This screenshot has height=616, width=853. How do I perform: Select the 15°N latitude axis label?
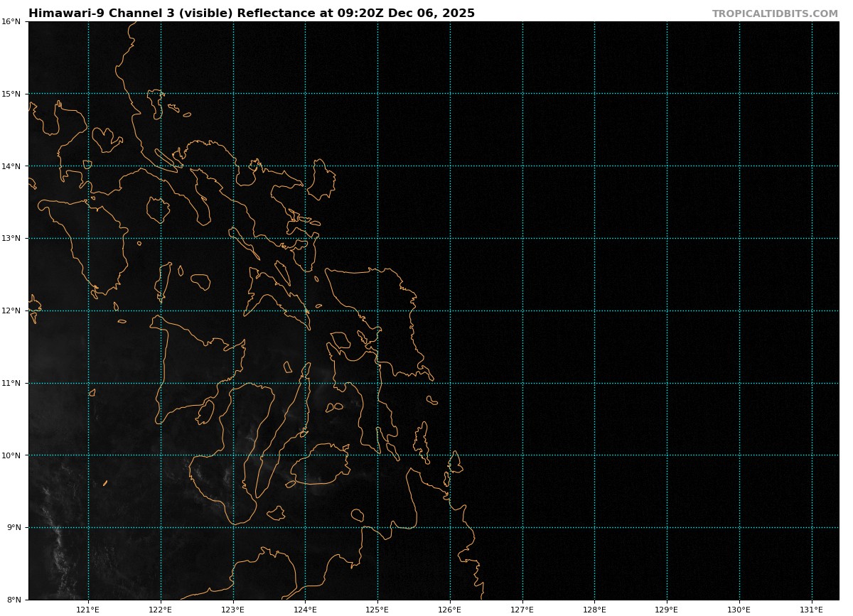tap(11, 94)
